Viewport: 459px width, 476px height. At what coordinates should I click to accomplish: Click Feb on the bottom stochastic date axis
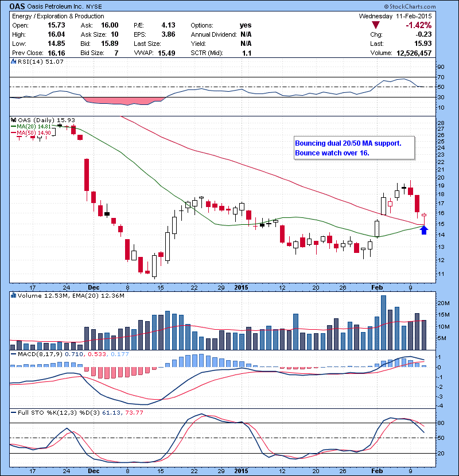coord(377,471)
